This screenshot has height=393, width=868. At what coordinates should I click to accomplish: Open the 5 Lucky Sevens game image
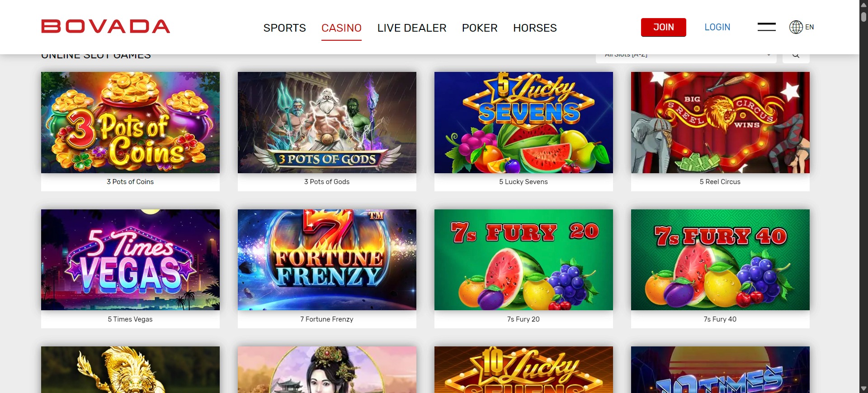point(524,123)
